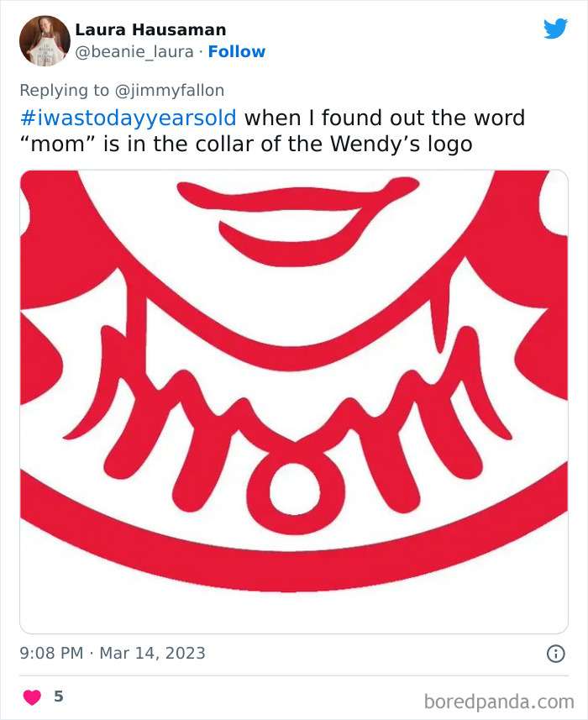
Task: Open Laura Hausaman's profile avatar
Action: click(x=43, y=40)
